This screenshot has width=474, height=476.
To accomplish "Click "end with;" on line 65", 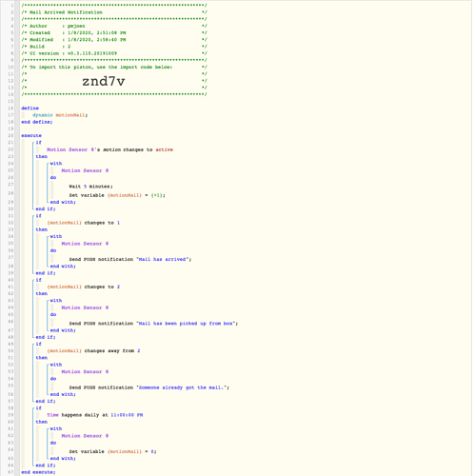I will 63,458.
